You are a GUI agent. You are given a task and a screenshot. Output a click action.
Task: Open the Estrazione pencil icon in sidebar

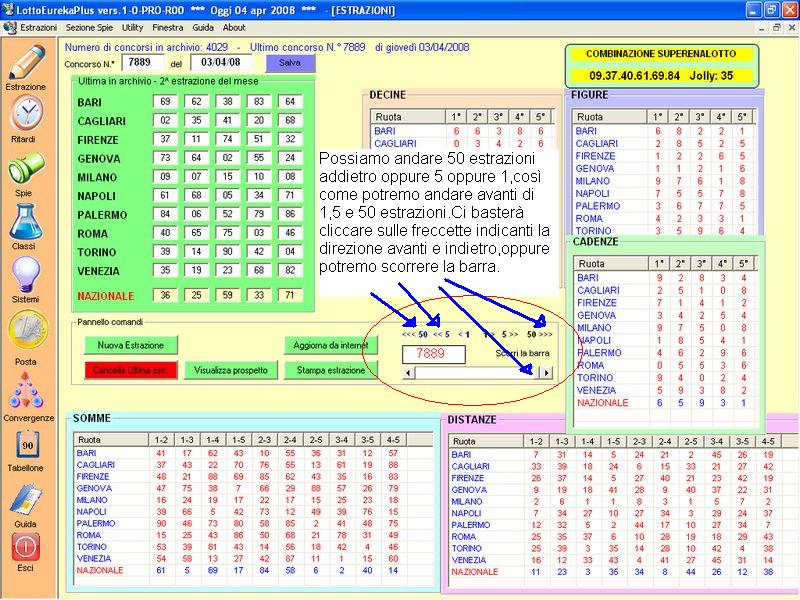(27, 62)
